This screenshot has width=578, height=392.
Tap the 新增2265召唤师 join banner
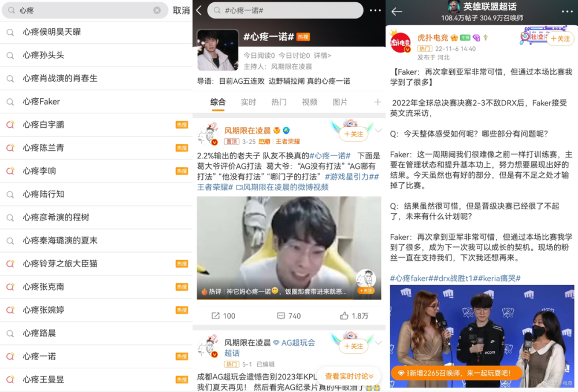[x=457, y=373]
